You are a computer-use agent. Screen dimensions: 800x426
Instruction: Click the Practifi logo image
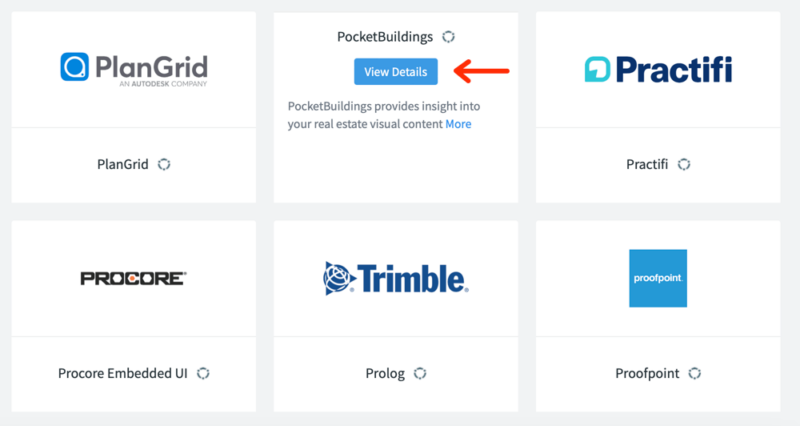coord(658,69)
